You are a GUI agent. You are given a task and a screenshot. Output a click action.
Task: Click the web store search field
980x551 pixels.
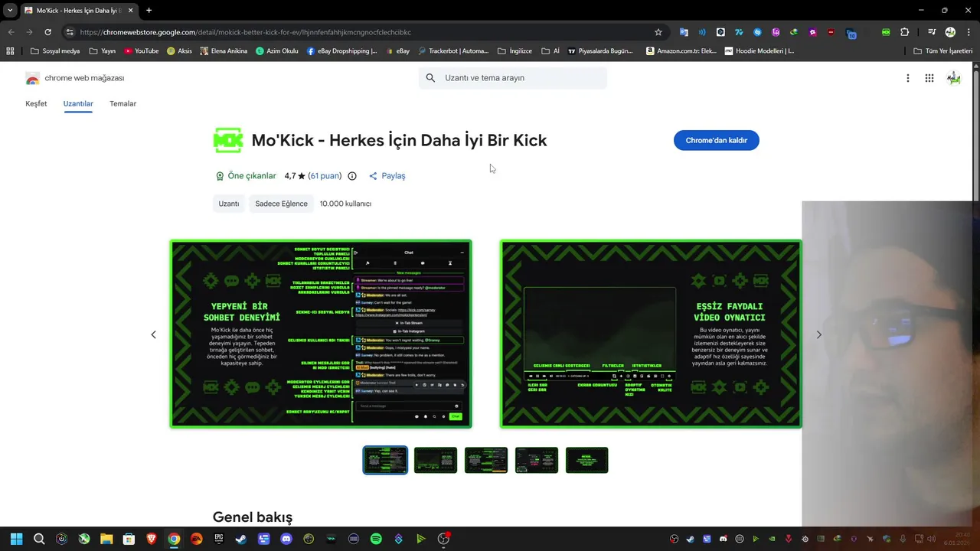click(x=513, y=78)
